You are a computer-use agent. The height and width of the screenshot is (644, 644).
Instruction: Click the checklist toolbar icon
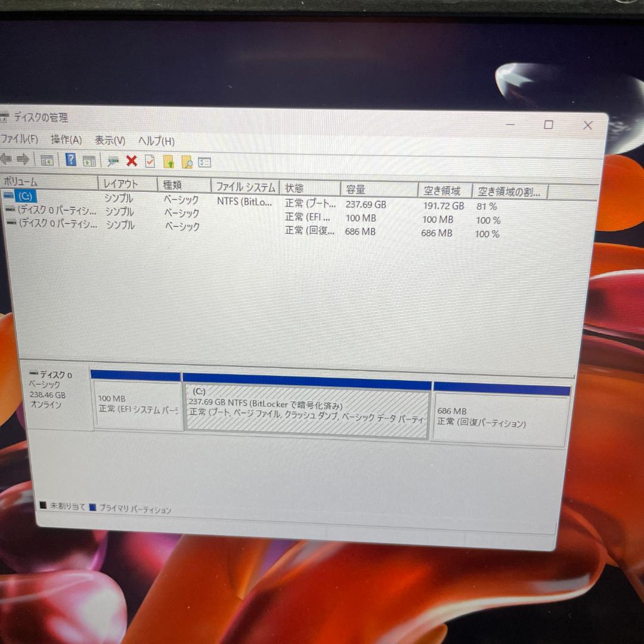coord(149,162)
